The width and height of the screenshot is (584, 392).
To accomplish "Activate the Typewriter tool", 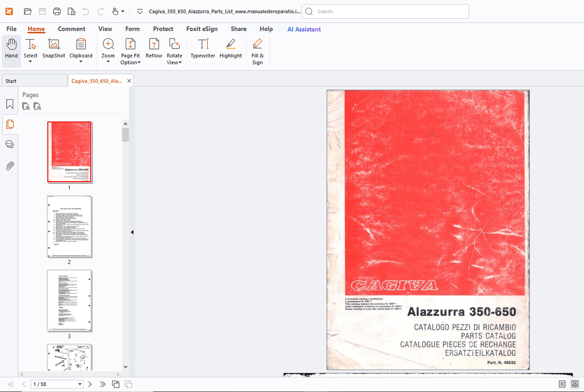I will tap(203, 49).
